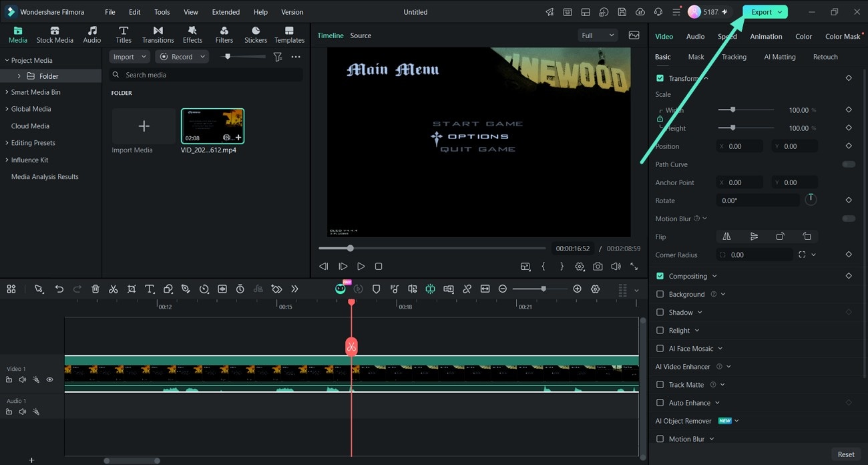Image resolution: width=868 pixels, height=465 pixels.
Task: Open the Record dropdown
Action: (x=182, y=57)
